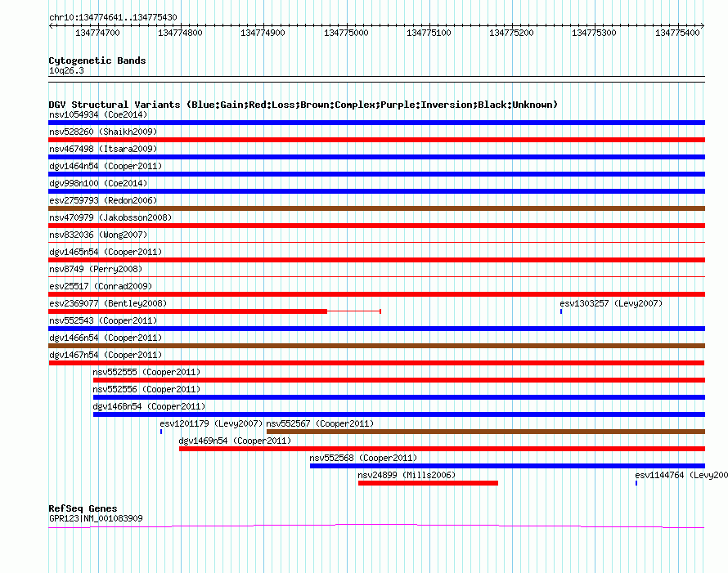Click the DGV Structural Variants track title
The image size is (728, 573).
click(303, 105)
